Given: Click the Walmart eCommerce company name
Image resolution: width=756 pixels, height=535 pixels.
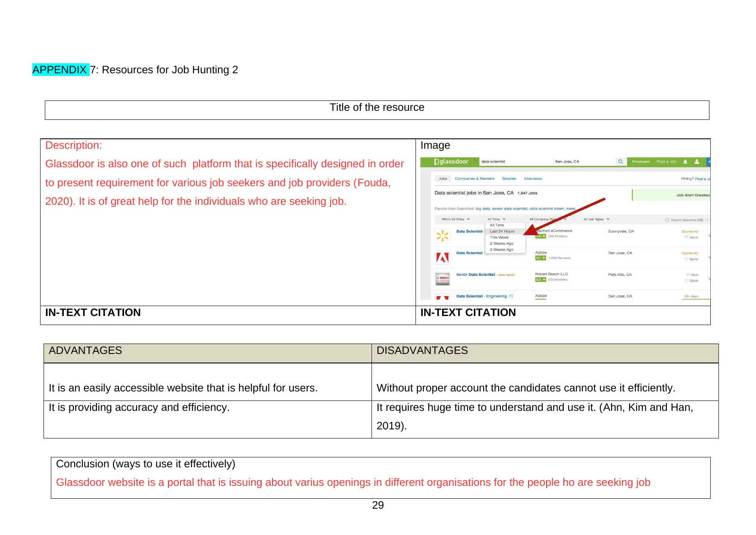Looking at the screenshot, I should coord(554,231).
